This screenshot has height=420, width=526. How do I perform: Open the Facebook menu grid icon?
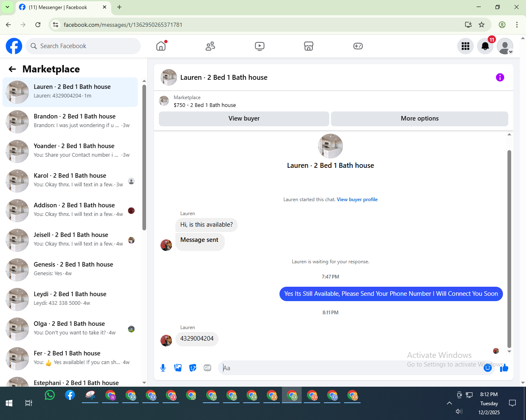pyautogui.click(x=465, y=46)
